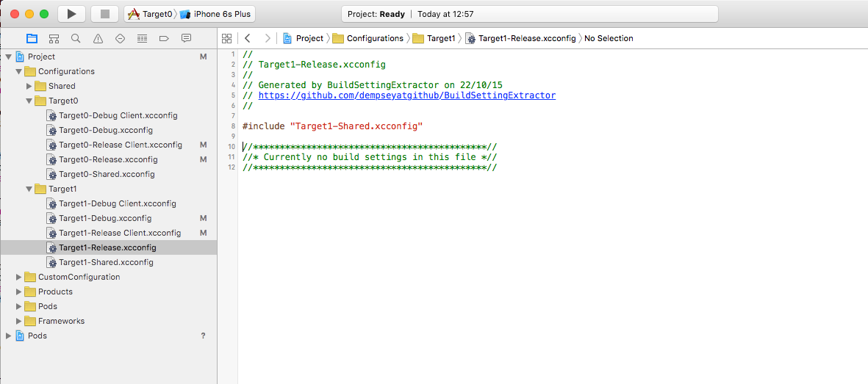Select Target1-Shared.xcconfig in the navigator

(x=106, y=262)
